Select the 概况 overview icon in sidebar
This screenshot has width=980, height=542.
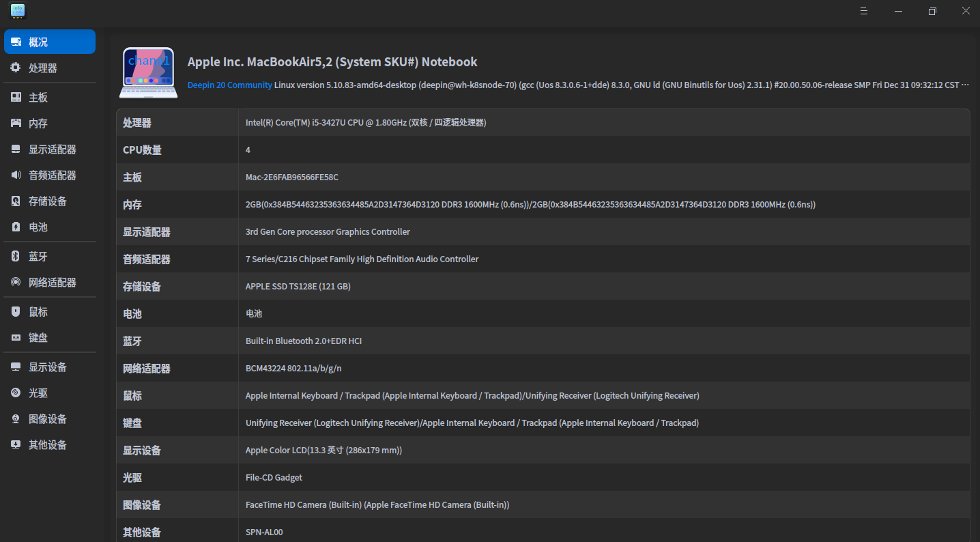tap(16, 42)
